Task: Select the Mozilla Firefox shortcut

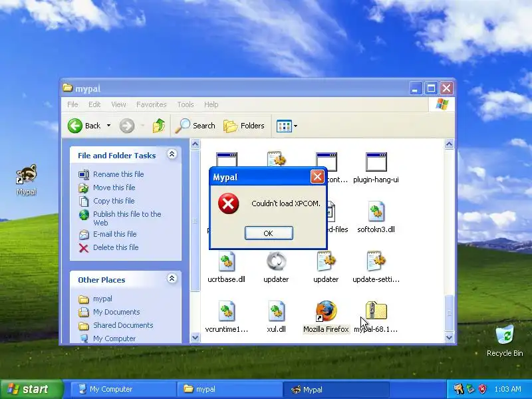Action: coord(326,317)
